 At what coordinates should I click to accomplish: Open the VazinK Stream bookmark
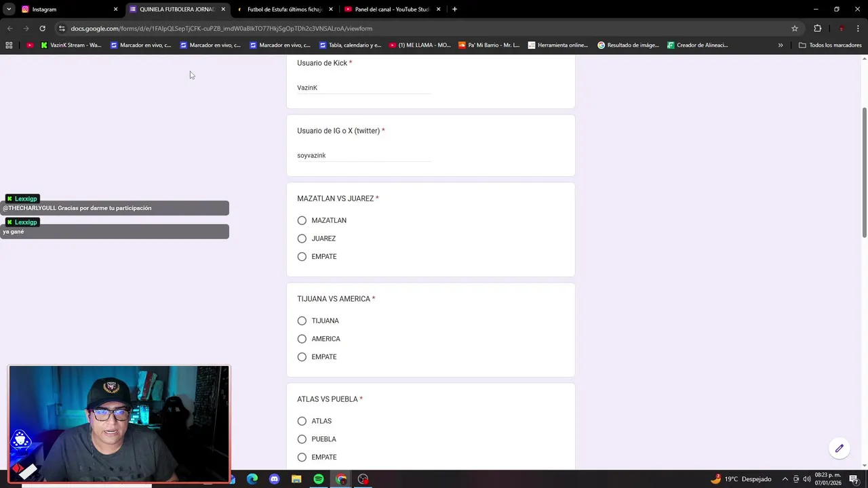[x=71, y=45]
